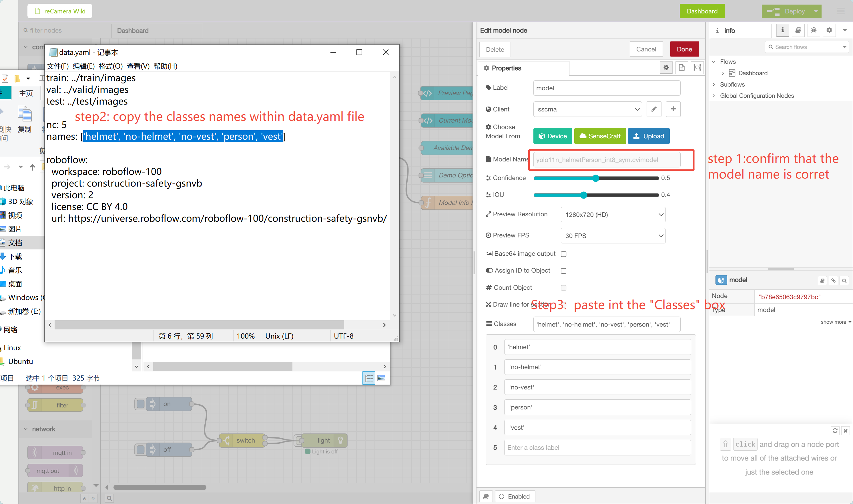Open node description document icon
The image size is (853, 504).
681,68
